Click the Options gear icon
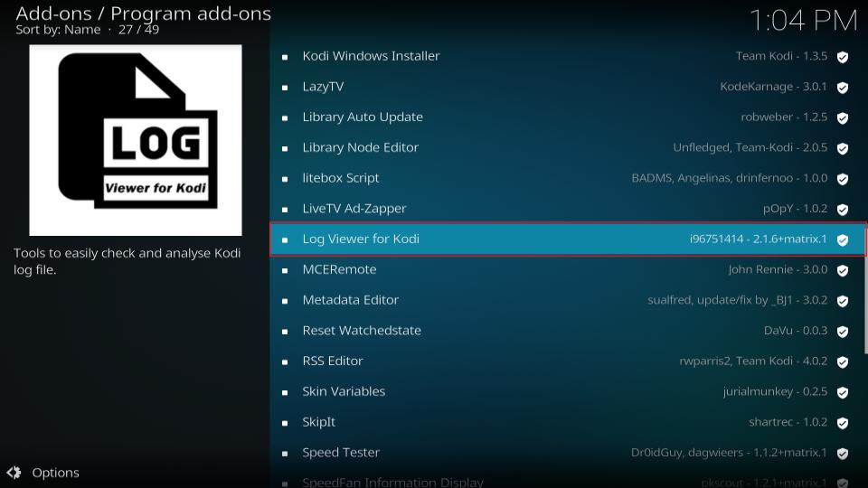Viewport: 868px width, 488px height. 14,473
